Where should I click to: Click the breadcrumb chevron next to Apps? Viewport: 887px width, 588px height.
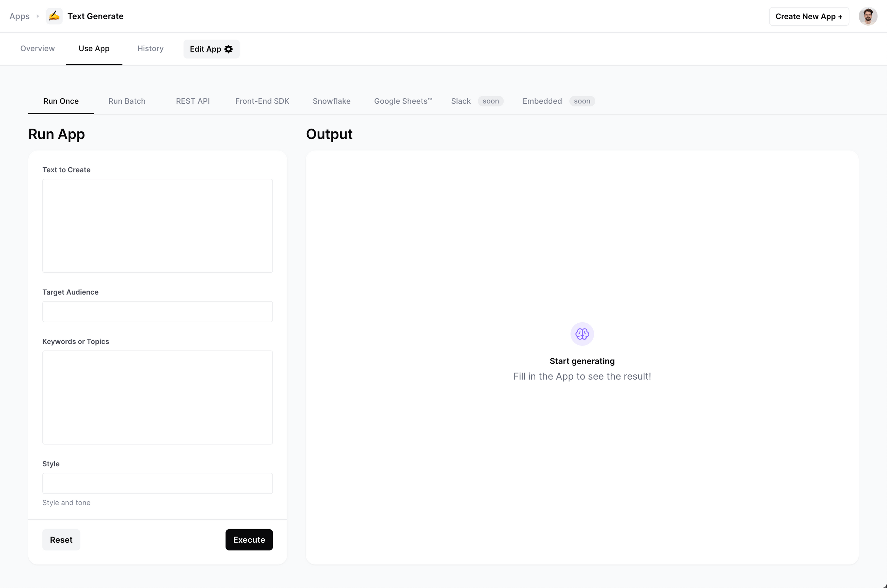(x=38, y=16)
